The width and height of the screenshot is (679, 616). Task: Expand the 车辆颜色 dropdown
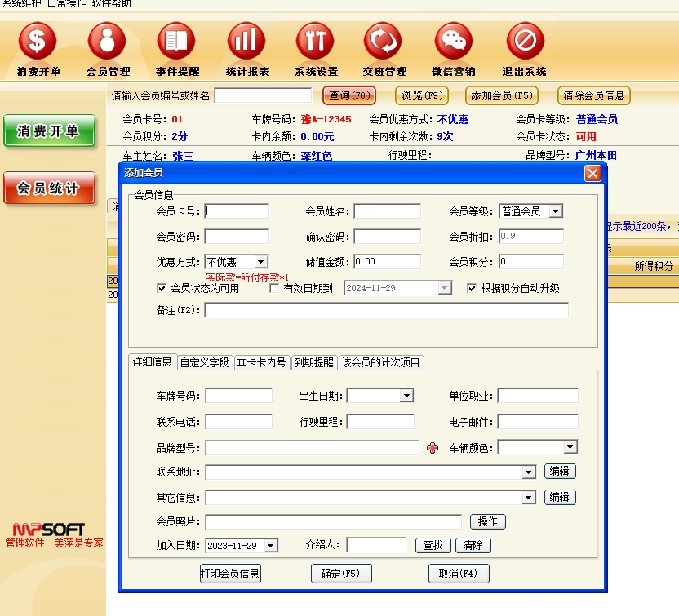tap(570, 447)
